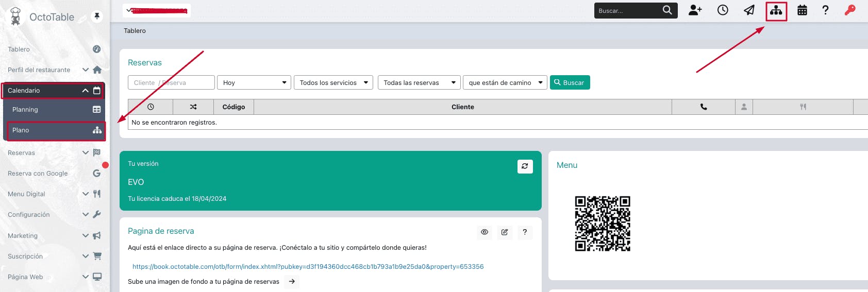Open the account dropdown with redacted name

pyautogui.click(x=157, y=10)
